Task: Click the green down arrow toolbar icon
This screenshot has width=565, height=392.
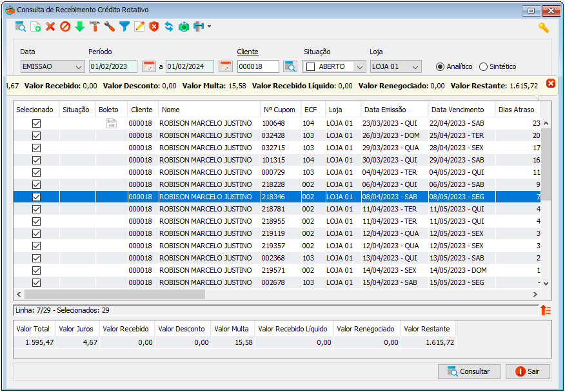Action: tap(79, 26)
